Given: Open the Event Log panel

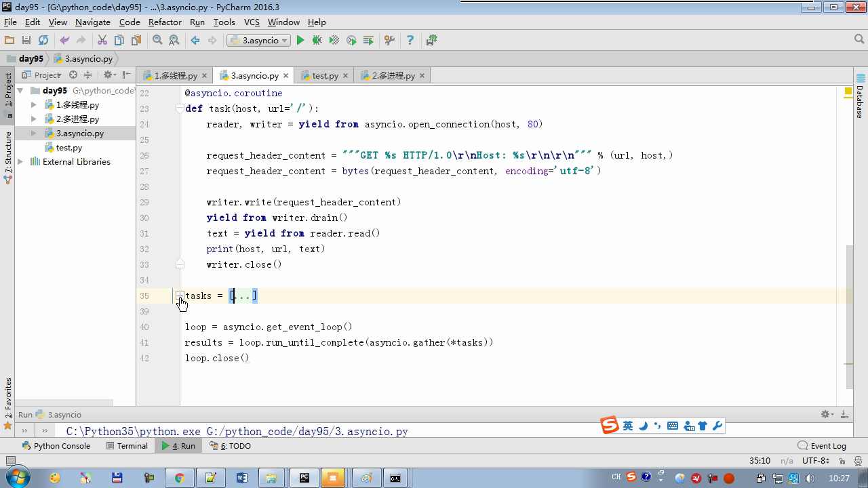Looking at the screenshot, I should pos(822,446).
